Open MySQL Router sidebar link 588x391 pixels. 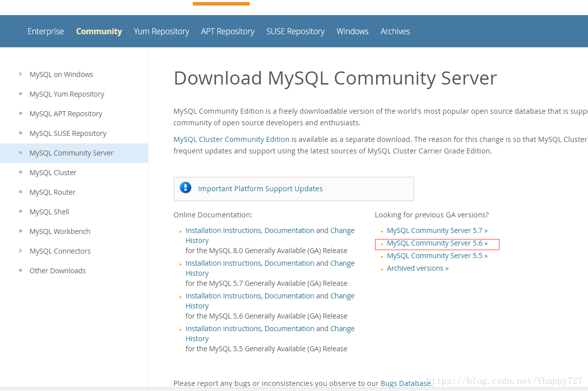(x=52, y=192)
